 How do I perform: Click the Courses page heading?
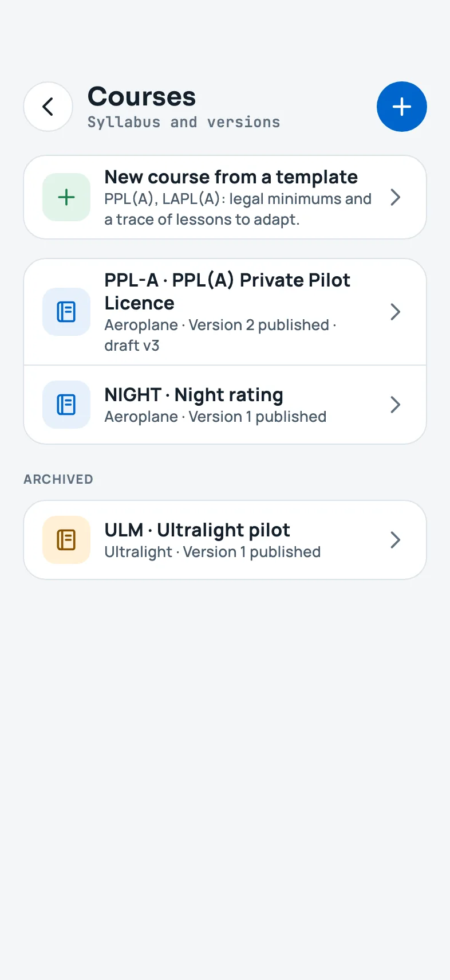coord(141,96)
